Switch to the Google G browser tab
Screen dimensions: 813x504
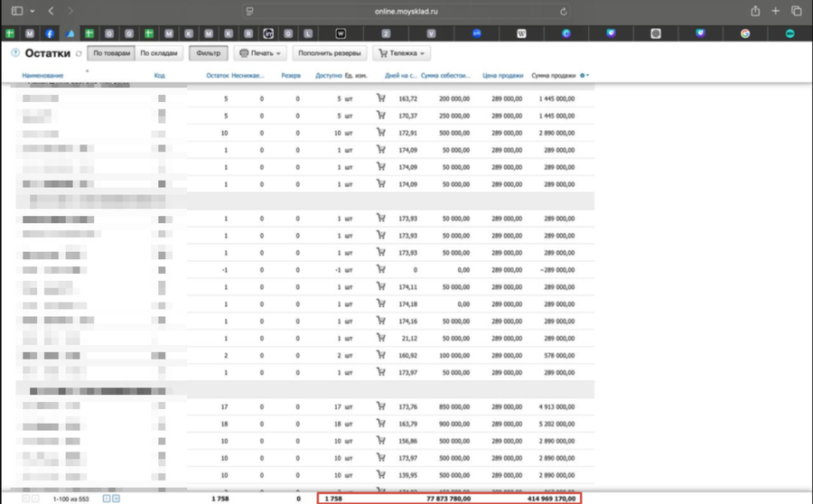tap(745, 33)
